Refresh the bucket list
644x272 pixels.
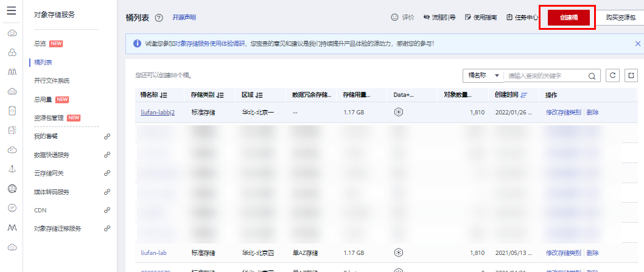(613, 75)
